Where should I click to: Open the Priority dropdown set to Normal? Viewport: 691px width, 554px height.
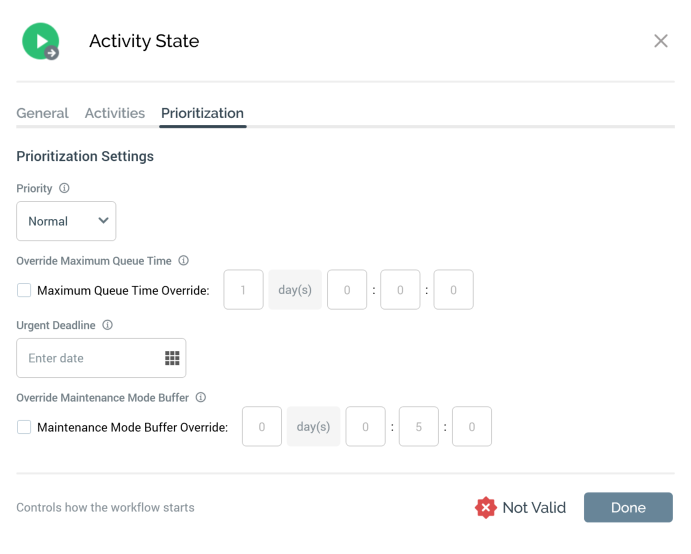pyautogui.click(x=66, y=221)
